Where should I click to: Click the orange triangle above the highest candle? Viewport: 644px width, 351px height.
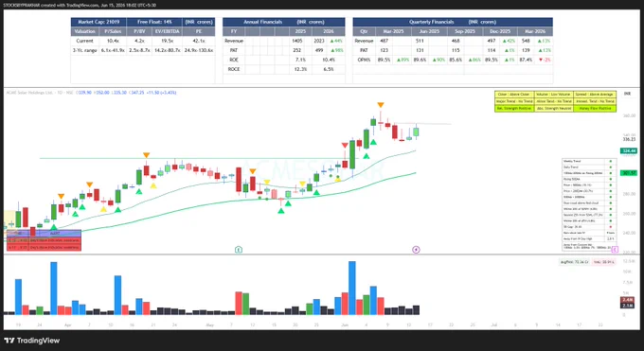click(x=381, y=105)
